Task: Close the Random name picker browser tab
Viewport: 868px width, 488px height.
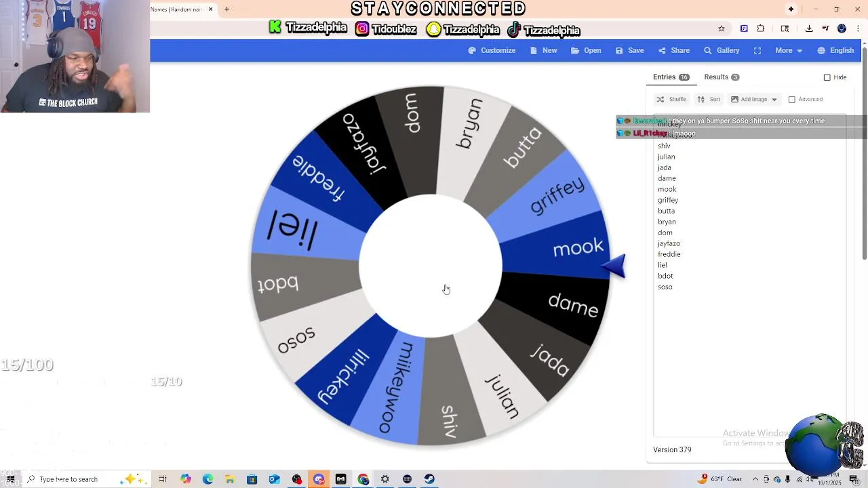Action: coord(210,9)
